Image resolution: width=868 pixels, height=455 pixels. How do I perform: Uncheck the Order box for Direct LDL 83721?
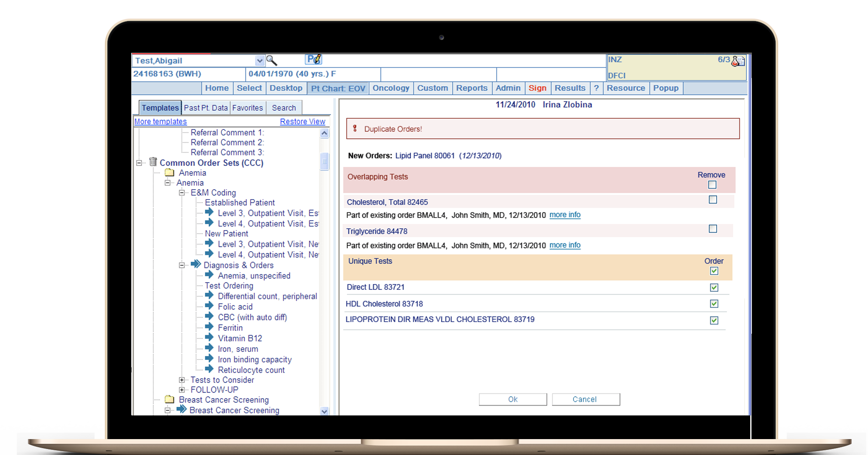[714, 287]
